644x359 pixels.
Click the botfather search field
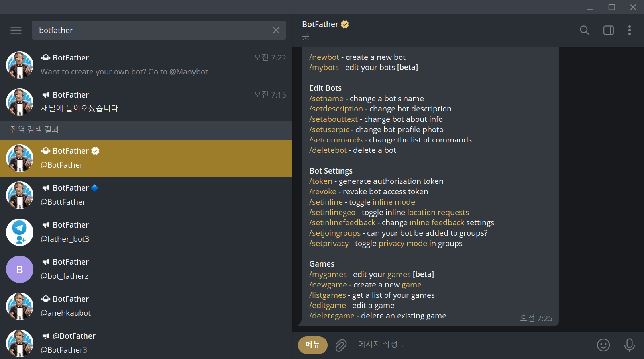pos(159,30)
